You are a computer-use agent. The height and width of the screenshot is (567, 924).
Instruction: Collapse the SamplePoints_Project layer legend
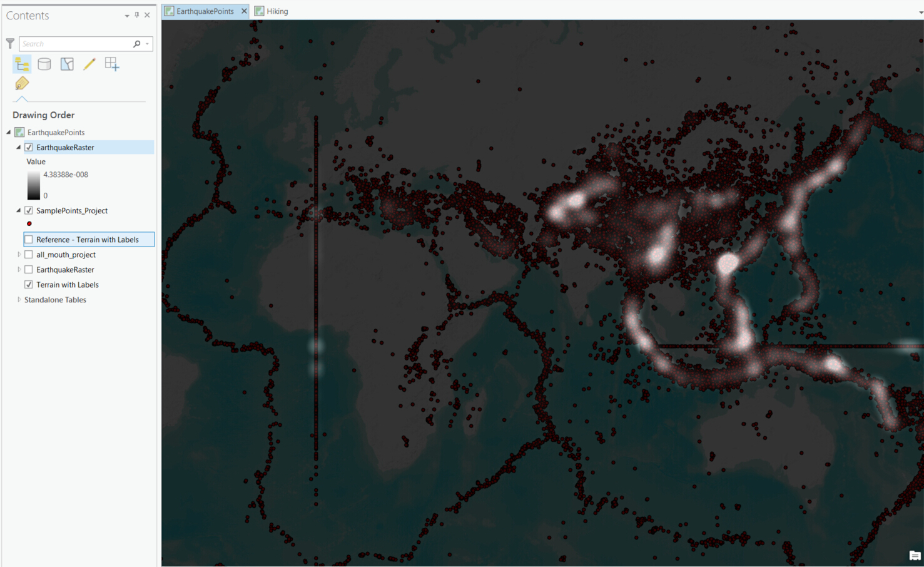pyautogui.click(x=18, y=210)
